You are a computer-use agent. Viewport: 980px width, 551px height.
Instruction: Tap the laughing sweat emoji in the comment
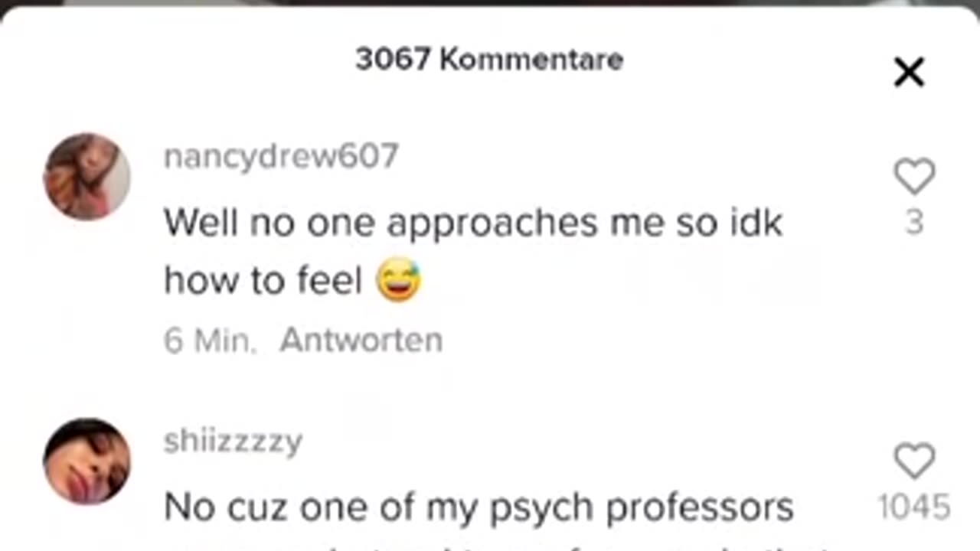click(x=399, y=282)
